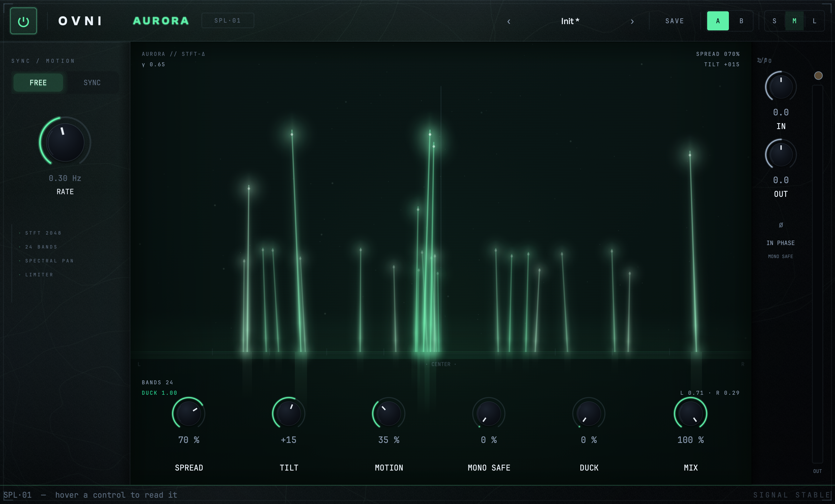
Task: Click the OUT gain knob
Action: (781, 154)
